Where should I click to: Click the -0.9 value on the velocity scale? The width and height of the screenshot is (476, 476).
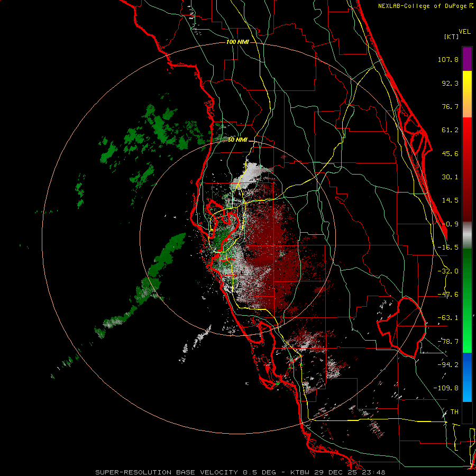coord(450,224)
